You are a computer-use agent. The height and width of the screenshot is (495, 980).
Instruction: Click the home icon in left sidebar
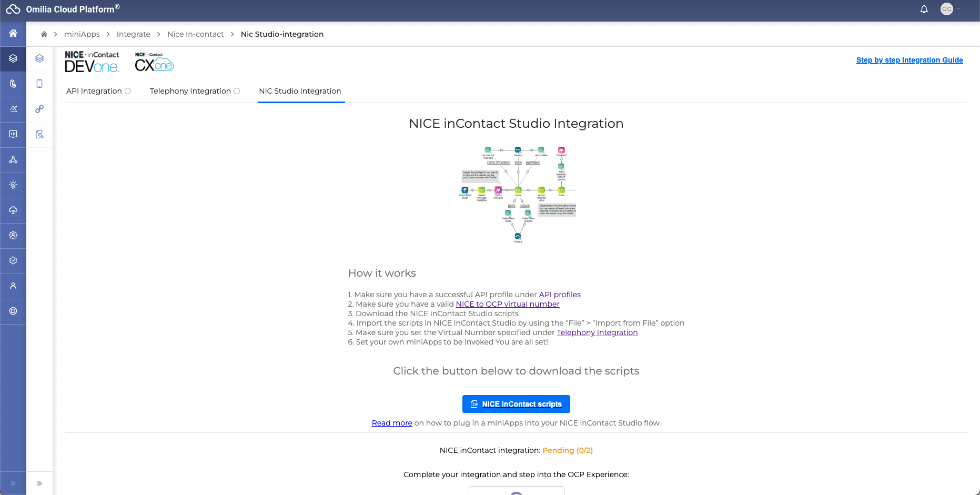click(13, 34)
